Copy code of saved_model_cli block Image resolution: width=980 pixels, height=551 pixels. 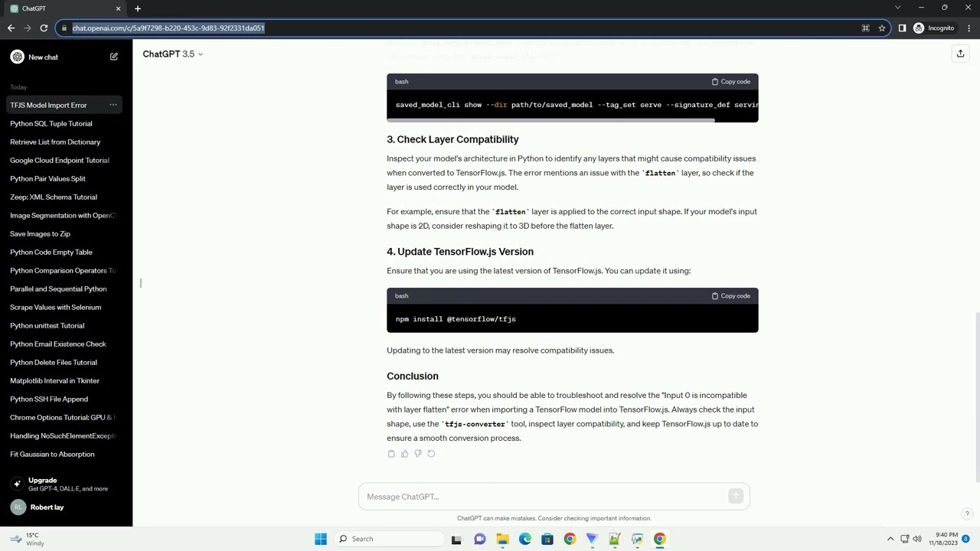point(731,81)
